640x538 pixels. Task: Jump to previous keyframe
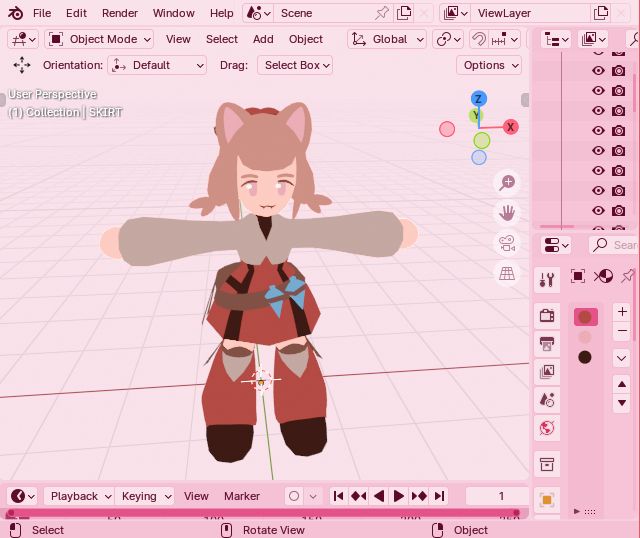(x=359, y=496)
